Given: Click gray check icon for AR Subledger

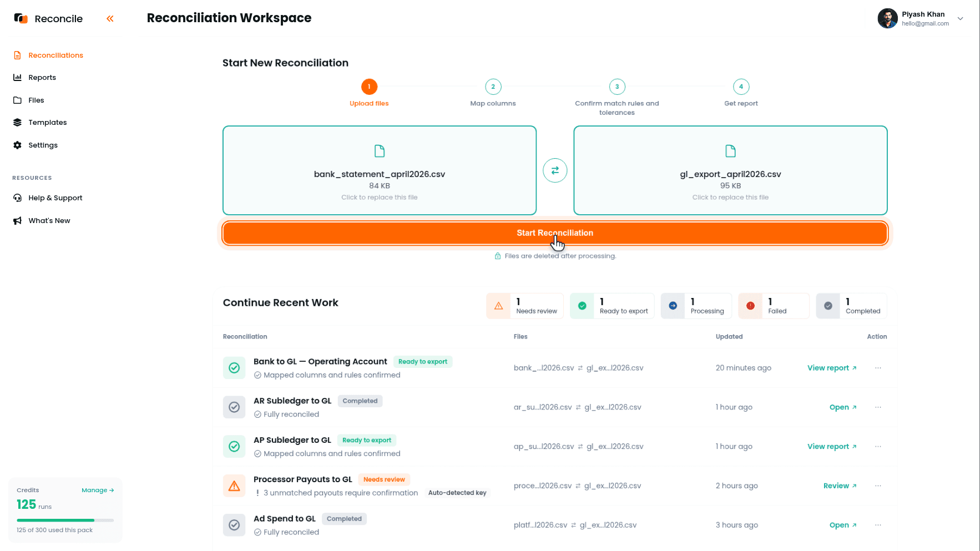Looking at the screenshot, I should (234, 407).
